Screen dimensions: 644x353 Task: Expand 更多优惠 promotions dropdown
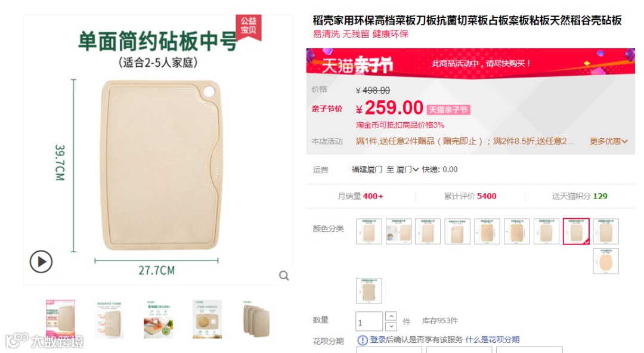[x=608, y=141]
